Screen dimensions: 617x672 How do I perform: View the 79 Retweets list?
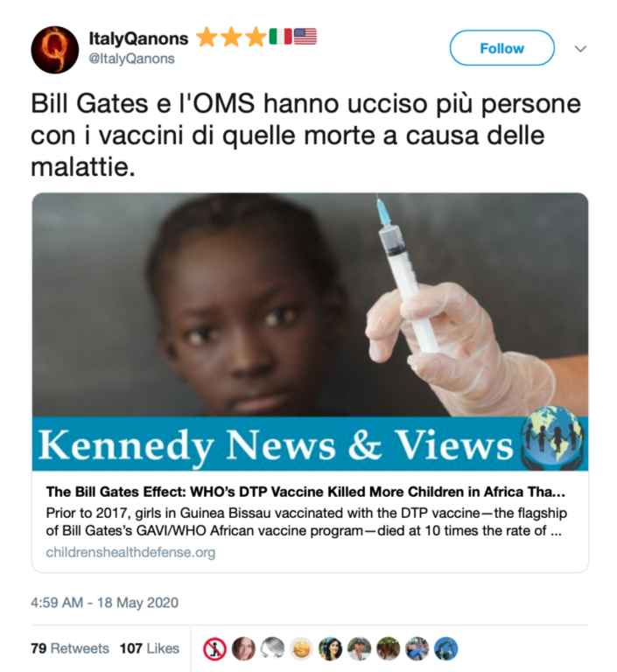point(69,648)
